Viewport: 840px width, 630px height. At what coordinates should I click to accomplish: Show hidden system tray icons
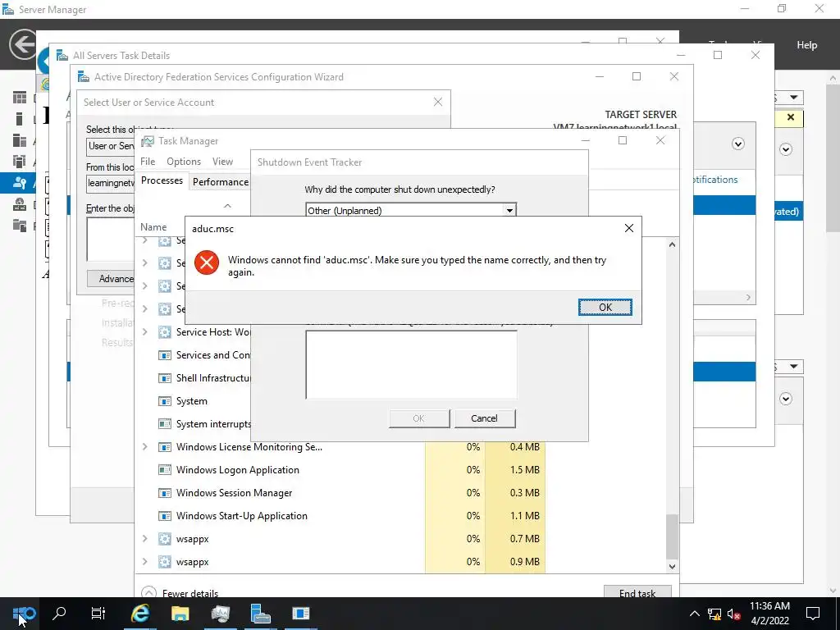pos(694,614)
